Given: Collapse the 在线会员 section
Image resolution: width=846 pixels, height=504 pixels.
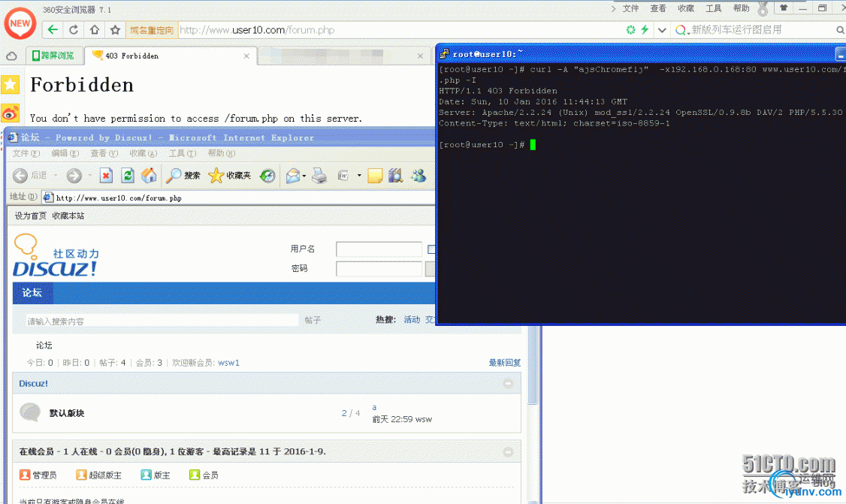Looking at the screenshot, I should [x=508, y=452].
